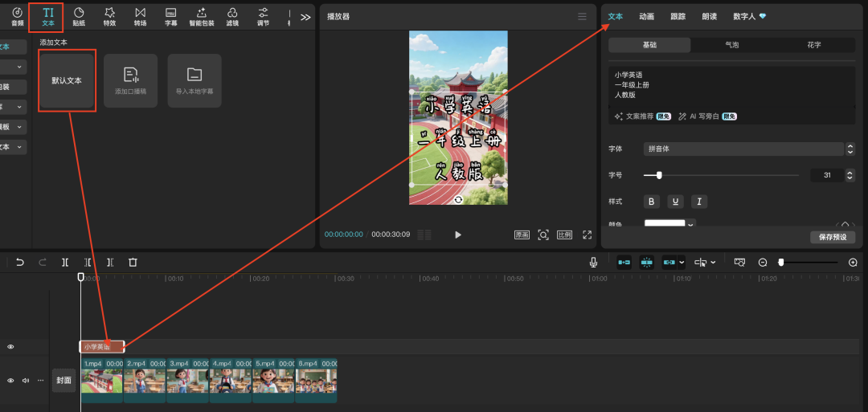The height and width of the screenshot is (412, 868).
Task: Open the 特效 (effects) panel
Action: [109, 16]
